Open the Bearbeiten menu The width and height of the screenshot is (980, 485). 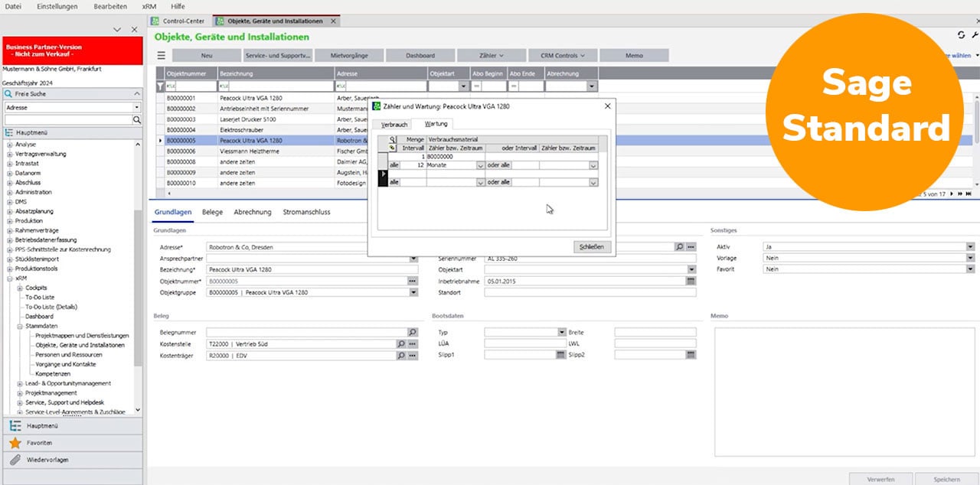coord(110,6)
